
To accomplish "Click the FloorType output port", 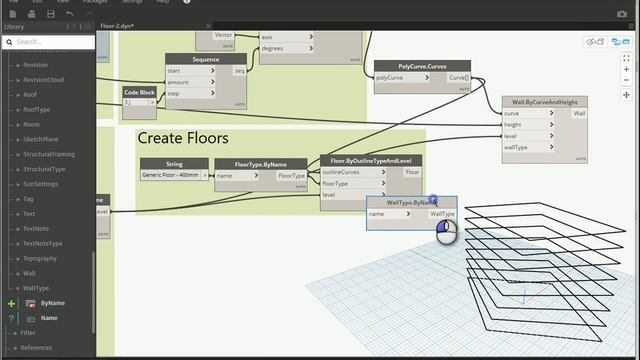I will pyautogui.click(x=291, y=176).
